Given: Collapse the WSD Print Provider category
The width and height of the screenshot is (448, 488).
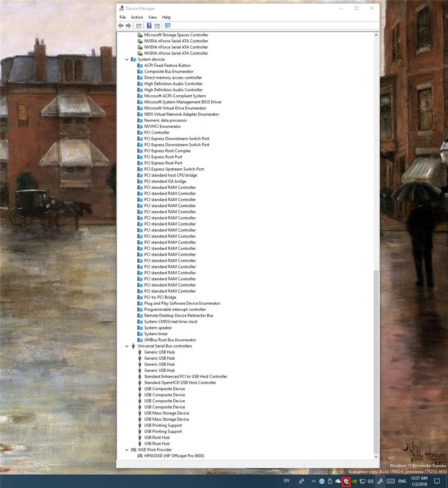Looking at the screenshot, I should click(127, 450).
